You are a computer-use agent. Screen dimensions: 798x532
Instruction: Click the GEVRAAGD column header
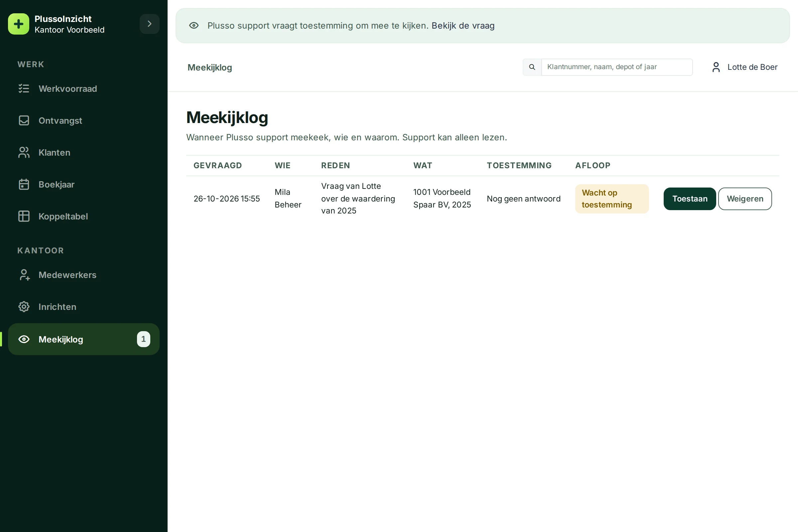click(218, 166)
